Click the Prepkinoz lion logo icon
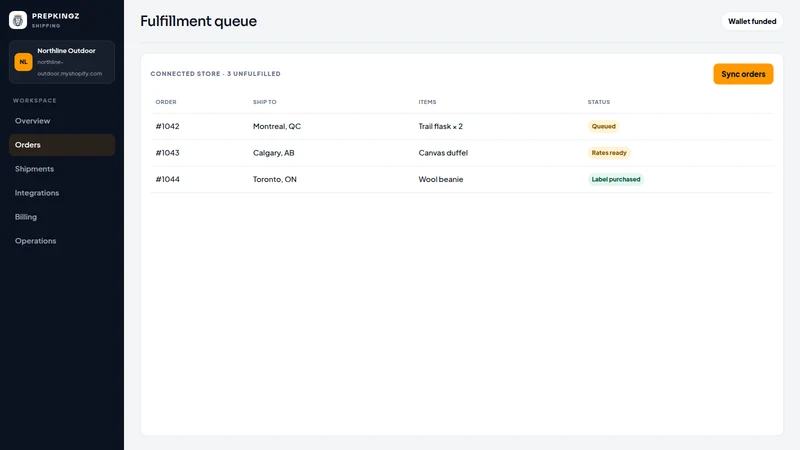 (18, 20)
